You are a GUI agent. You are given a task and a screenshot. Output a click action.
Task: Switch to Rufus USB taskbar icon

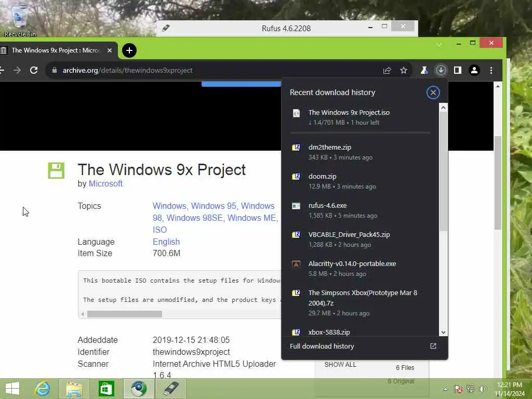click(x=170, y=389)
